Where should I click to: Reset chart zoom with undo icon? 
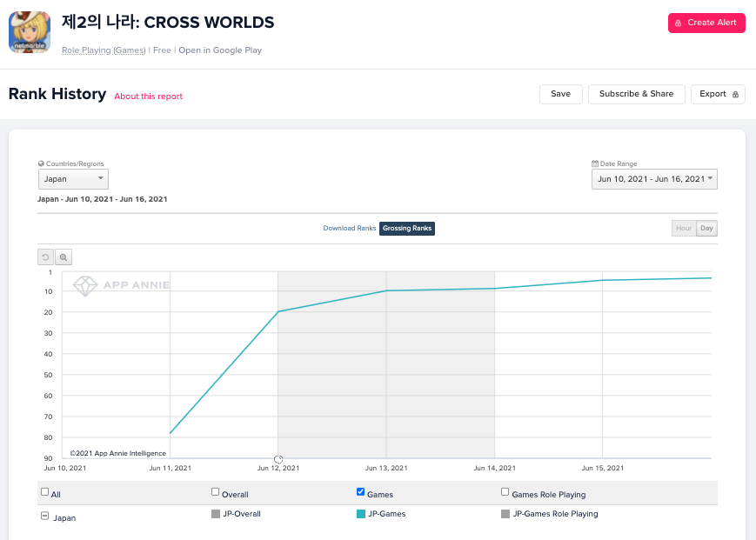46,257
